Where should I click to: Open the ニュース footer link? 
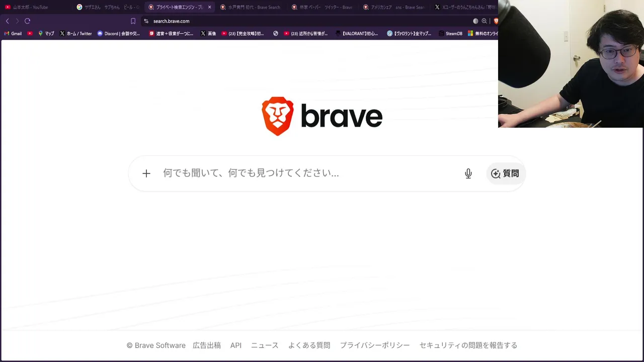click(265, 345)
